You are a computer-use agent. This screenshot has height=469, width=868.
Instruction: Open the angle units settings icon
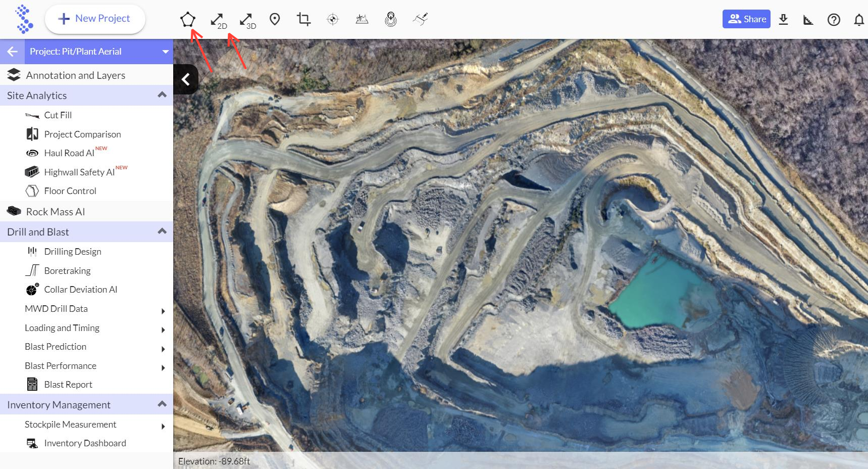[x=808, y=20]
